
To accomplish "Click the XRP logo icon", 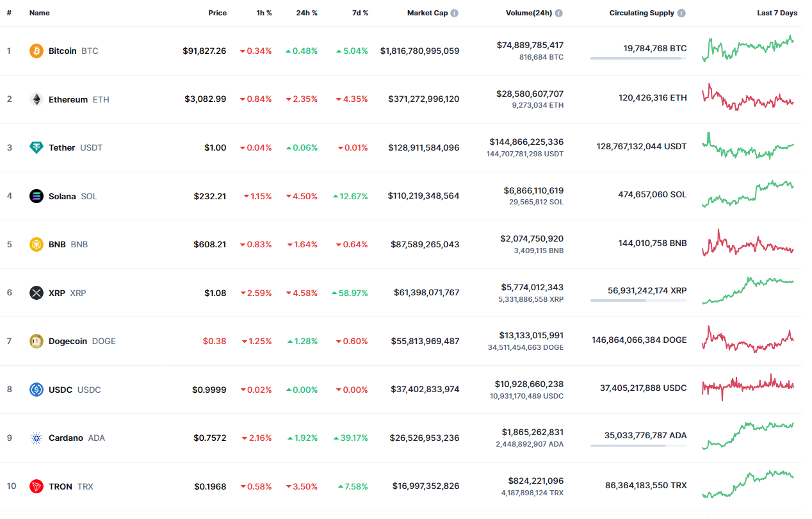I will pyautogui.click(x=37, y=293).
